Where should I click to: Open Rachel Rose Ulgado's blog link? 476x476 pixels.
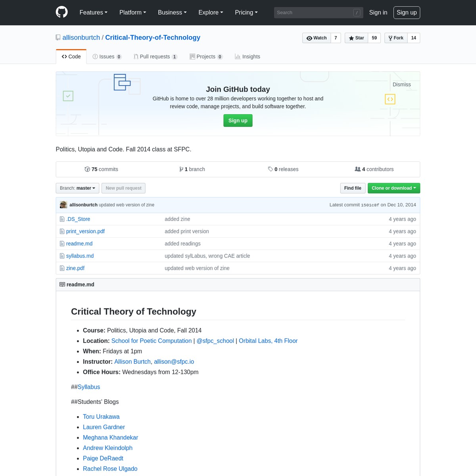[110, 469]
